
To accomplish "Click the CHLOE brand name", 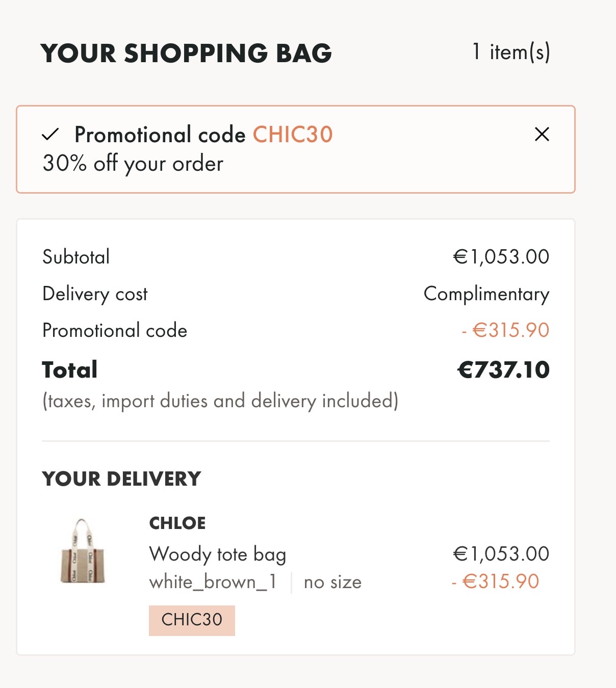I will [x=177, y=523].
